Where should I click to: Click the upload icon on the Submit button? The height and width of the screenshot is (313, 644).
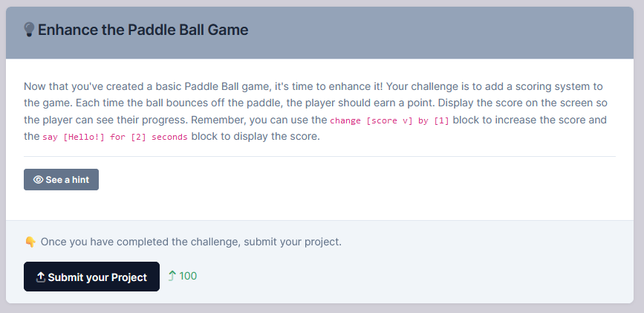(41, 277)
